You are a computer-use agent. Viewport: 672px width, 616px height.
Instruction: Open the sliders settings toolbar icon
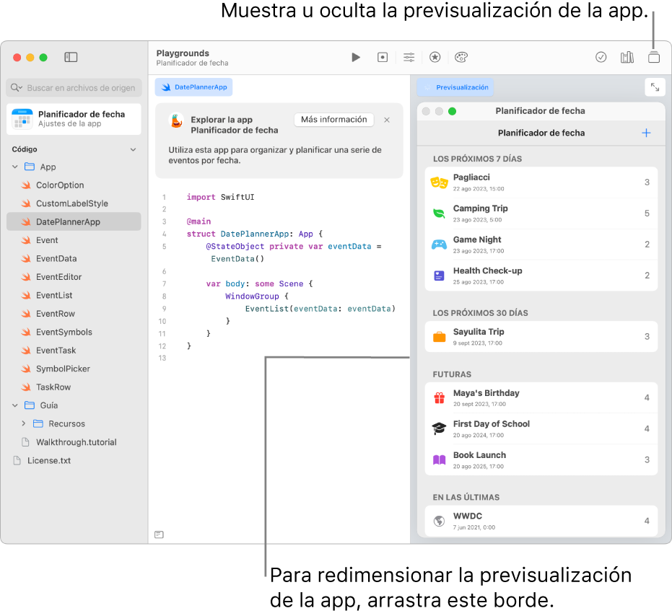(x=409, y=57)
